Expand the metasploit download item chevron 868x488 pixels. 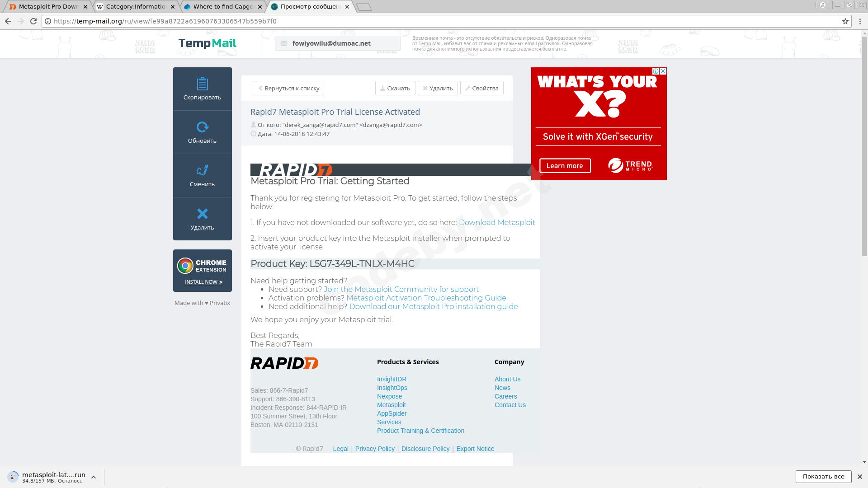coord(94,477)
